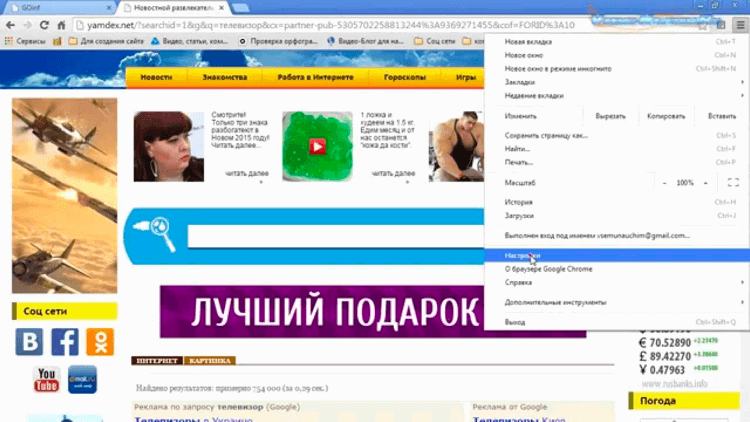Toggle fullscreen mode icon in menu
Screen dimensions: 750x422
(733, 182)
